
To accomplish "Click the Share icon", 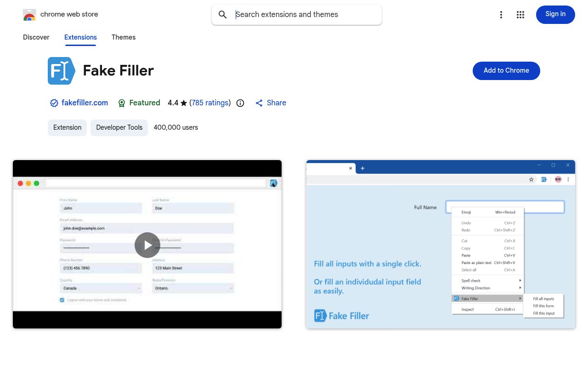I will click(x=259, y=103).
